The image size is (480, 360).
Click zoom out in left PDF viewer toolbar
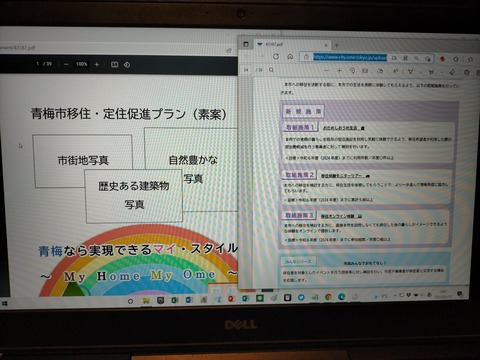pyautogui.click(x=66, y=64)
